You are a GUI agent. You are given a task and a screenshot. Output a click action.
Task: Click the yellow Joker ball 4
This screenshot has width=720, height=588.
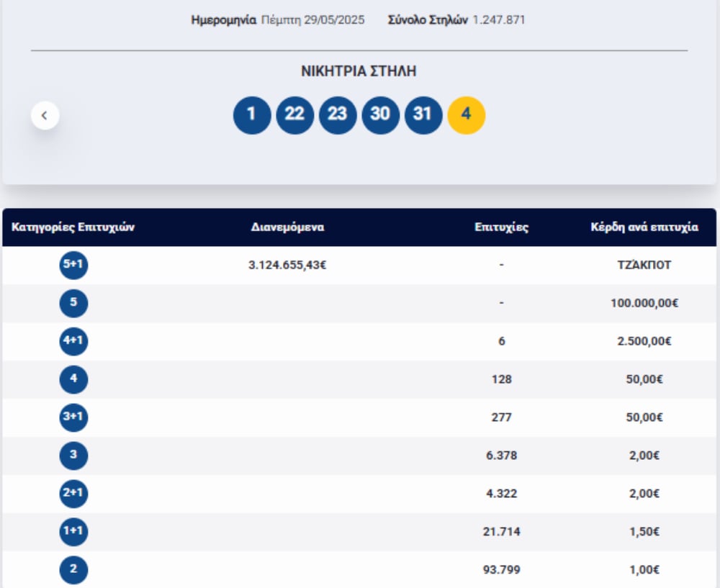tap(466, 115)
